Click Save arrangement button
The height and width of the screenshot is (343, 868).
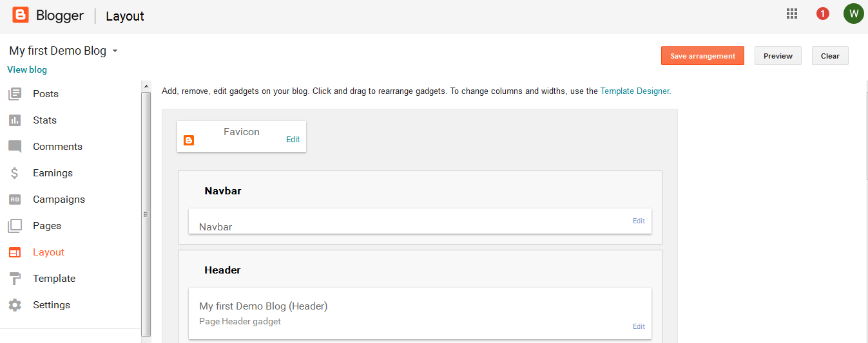click(x=702, y=56)
